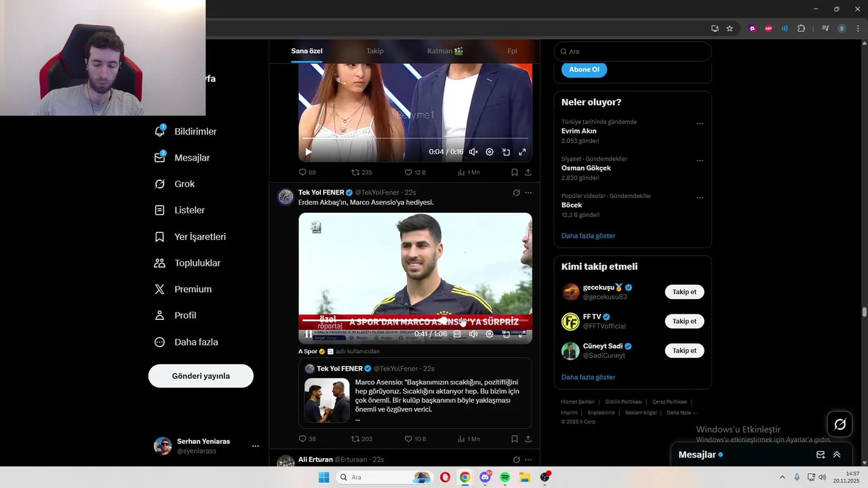
Task: Open floating Grok button
Action: click(840, 424)
